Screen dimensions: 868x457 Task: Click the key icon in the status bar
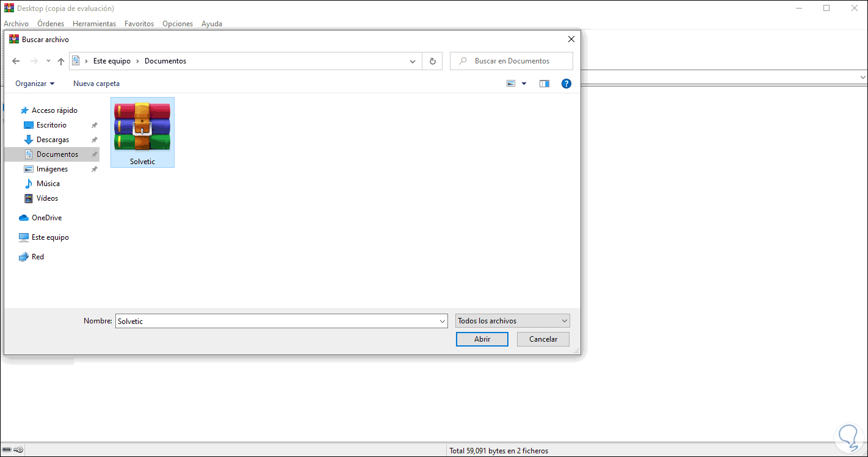[x=18, y=450]
